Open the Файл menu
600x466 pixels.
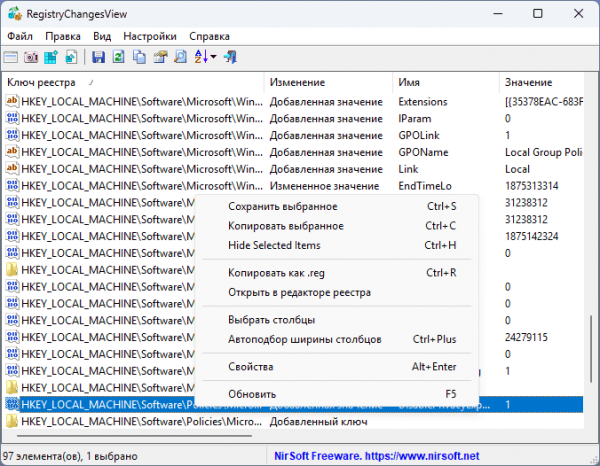(x=20, y=36)
